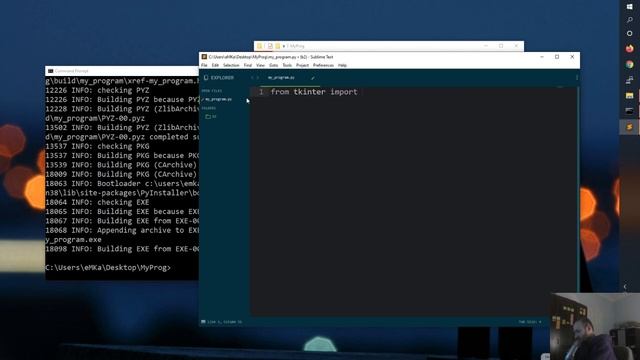
Task: Expand the system tray chevron
Action: tap(625, 287)
